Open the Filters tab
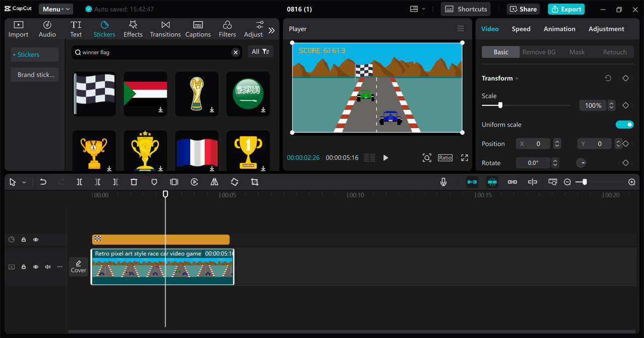Viewport: 644px width, 338px height. pyautogui.click(x=227, y=29)
